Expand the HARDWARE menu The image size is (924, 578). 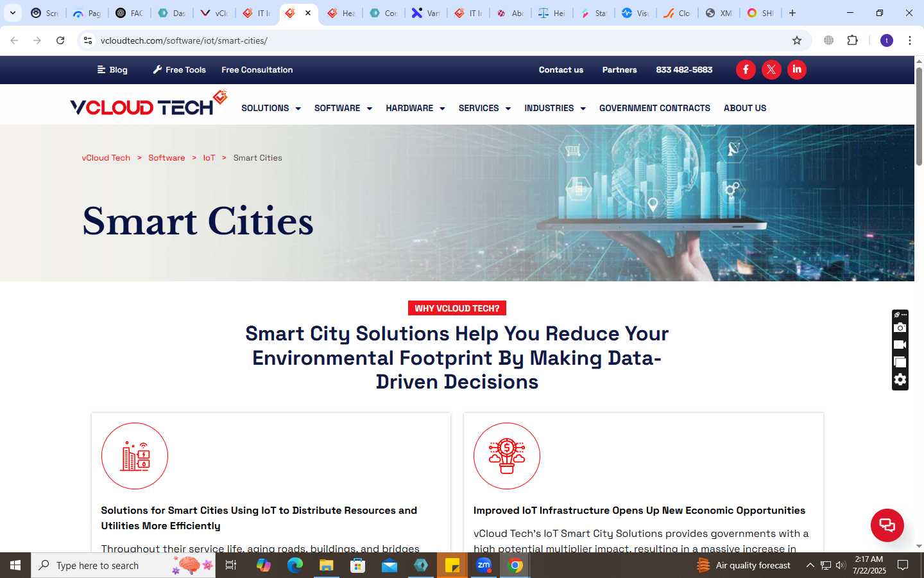(415, 108)
